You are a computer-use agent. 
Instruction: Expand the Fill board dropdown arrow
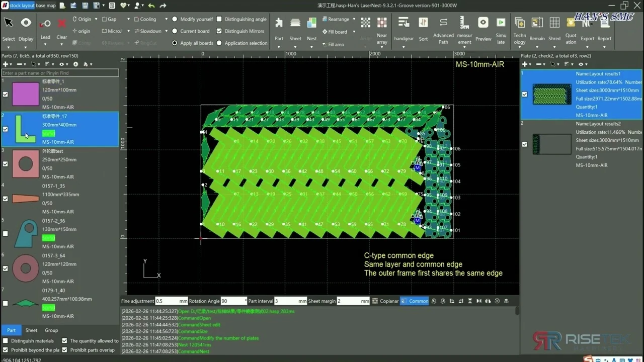tap(354, 32)
